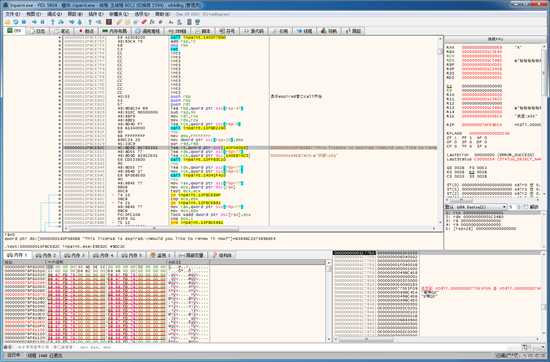Click the Run arrow toolbar icon

click(34, 22)
